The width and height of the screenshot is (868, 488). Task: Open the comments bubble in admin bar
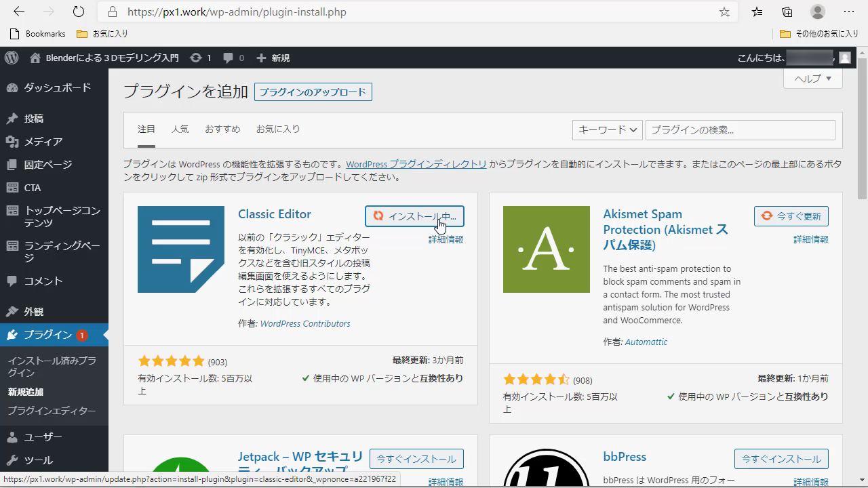[229, 58]
